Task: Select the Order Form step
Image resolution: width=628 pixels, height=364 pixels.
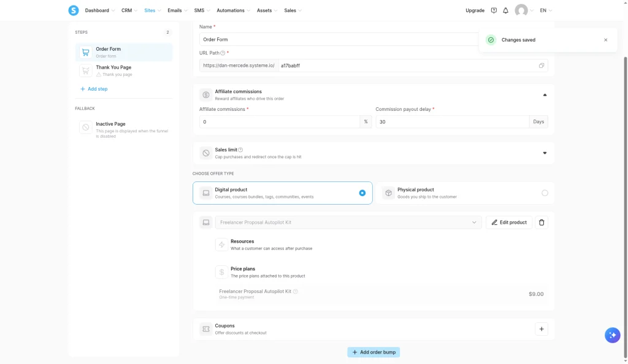Action: [124, 52]
